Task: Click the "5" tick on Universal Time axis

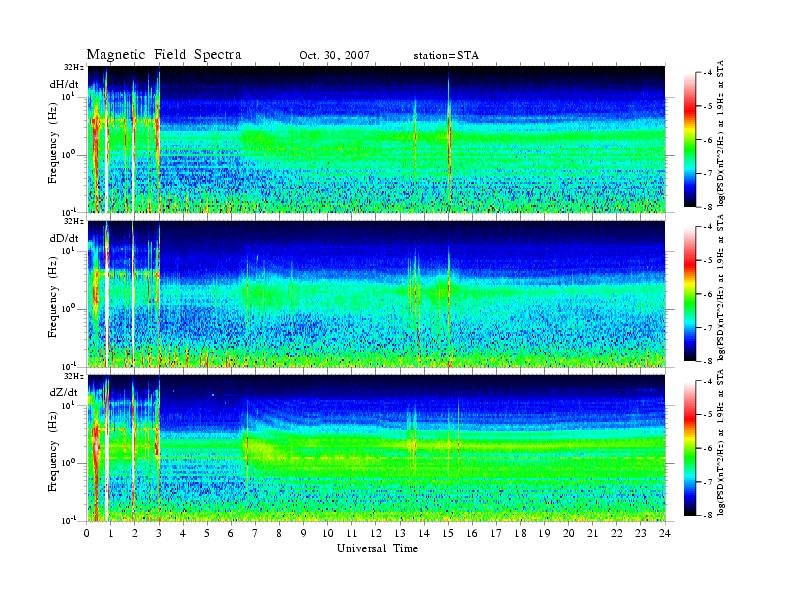Action: pos(207,533)
